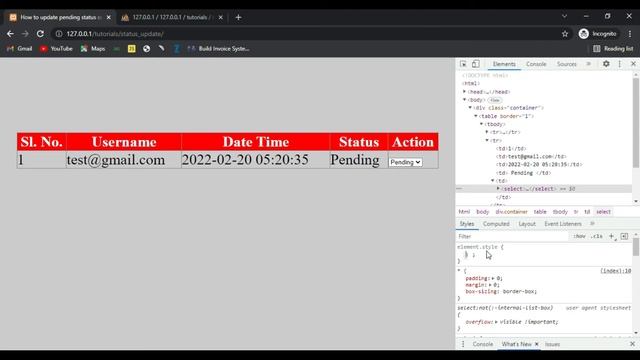This screenshot has height=360, width=640.
Task: Switch to What's New drawer tab
Action: click(x=516, y=344)
